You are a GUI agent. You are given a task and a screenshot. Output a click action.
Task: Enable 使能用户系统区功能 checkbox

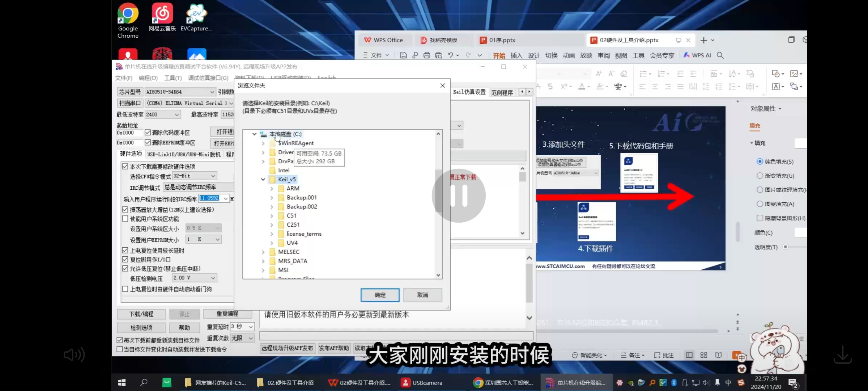point(125,219)
